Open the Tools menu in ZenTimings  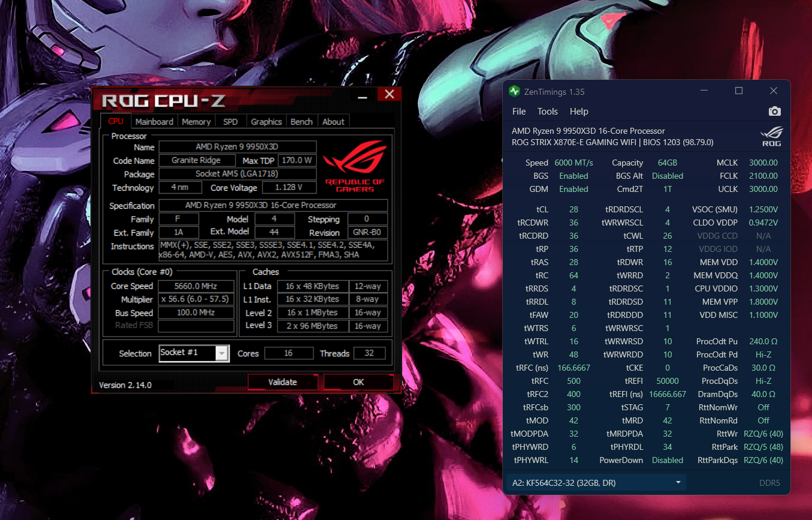(x=548, y=112)
